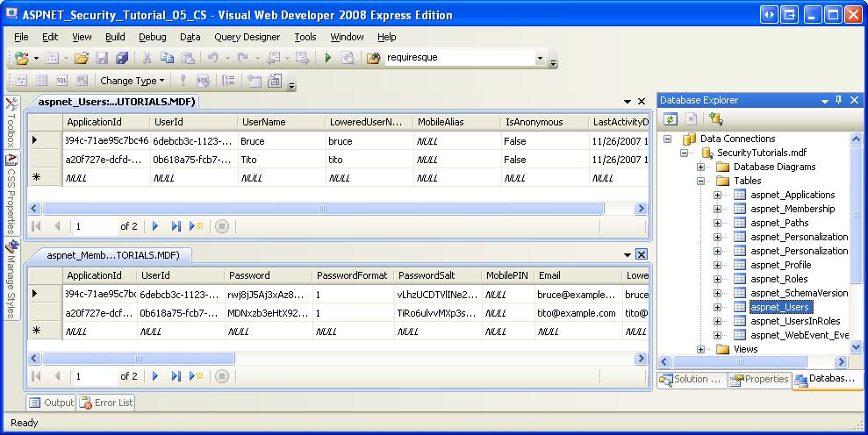Collapse the Tables folder node

pos(701,181)
